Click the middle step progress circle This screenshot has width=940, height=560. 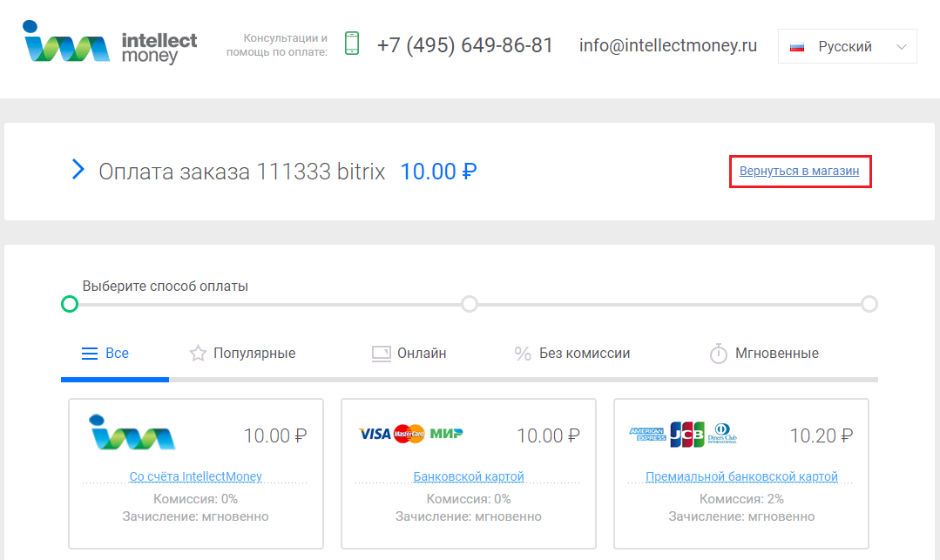[x=470, y=304]
